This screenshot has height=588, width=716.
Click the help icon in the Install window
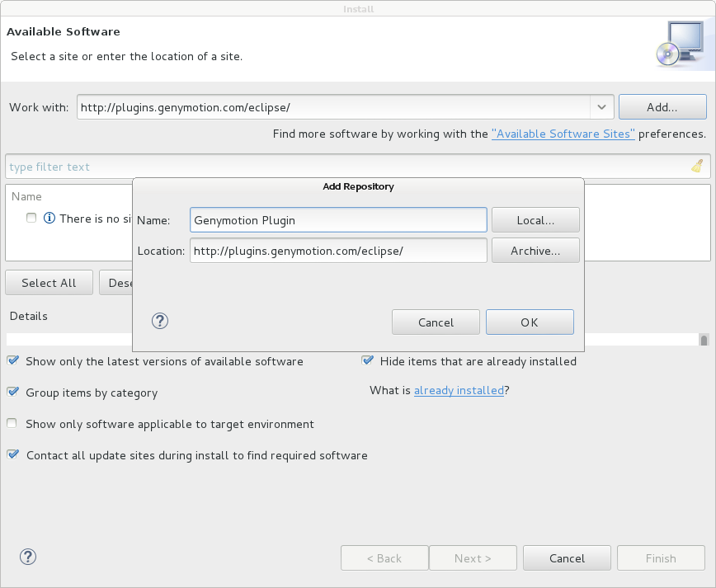pyautogui.click(x=28, y=557)
